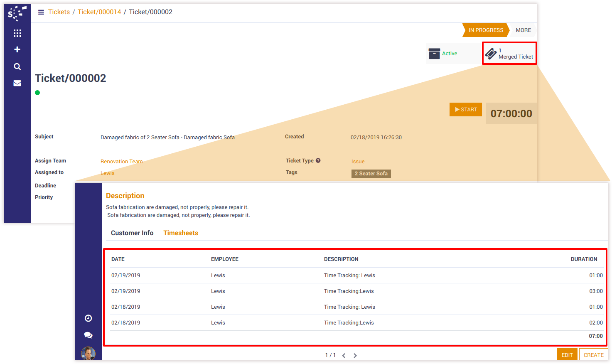The image size is (612, 364).
Task: Click the help icon beside Ticket Type
Action: tap(318, 160)
